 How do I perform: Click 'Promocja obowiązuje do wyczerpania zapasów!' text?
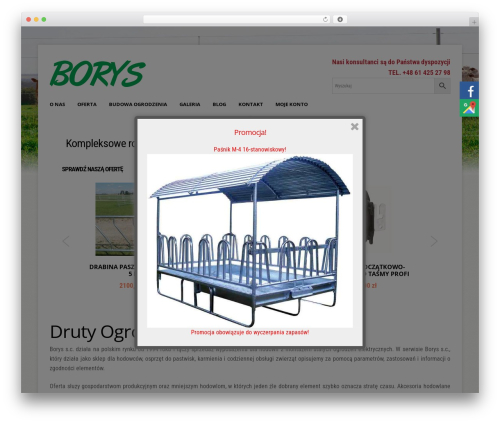250,332
